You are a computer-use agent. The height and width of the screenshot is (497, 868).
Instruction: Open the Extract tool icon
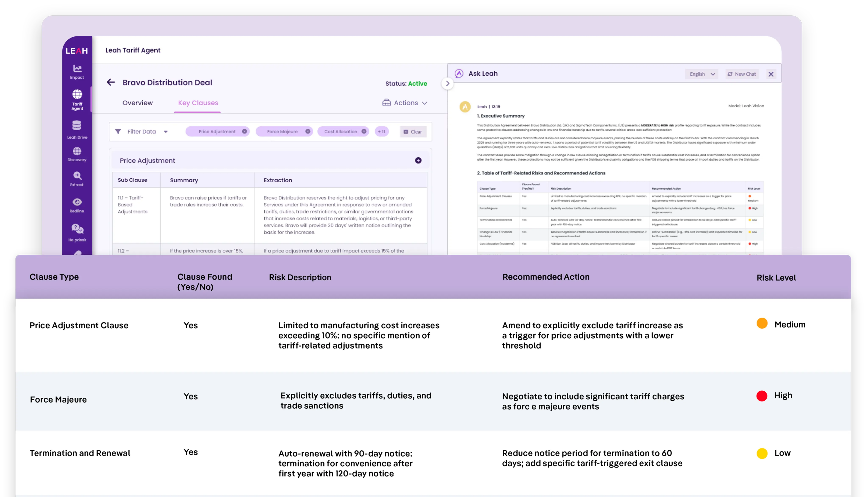77,176
